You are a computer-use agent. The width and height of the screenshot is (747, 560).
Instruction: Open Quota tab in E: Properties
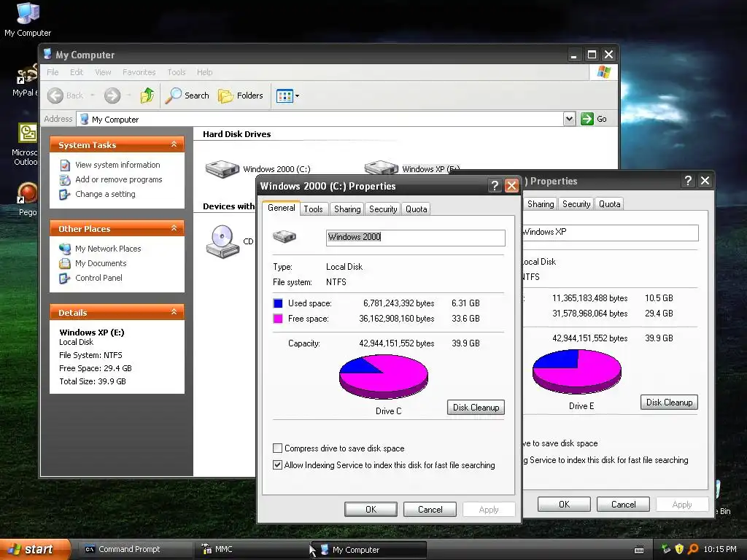tap(609, 204)
